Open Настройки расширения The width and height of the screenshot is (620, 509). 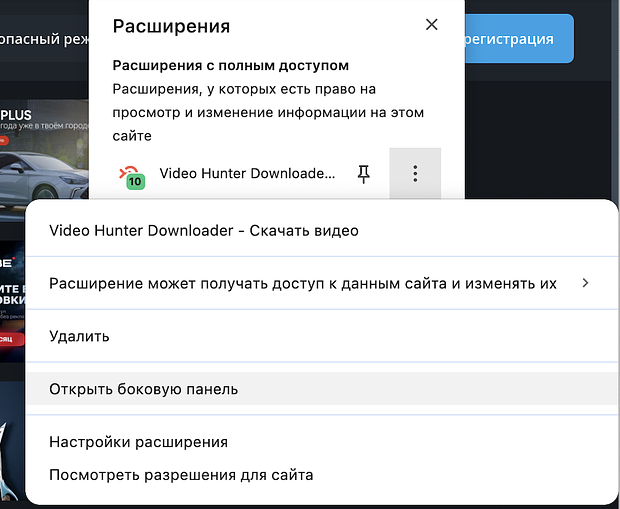pos(139,442)
